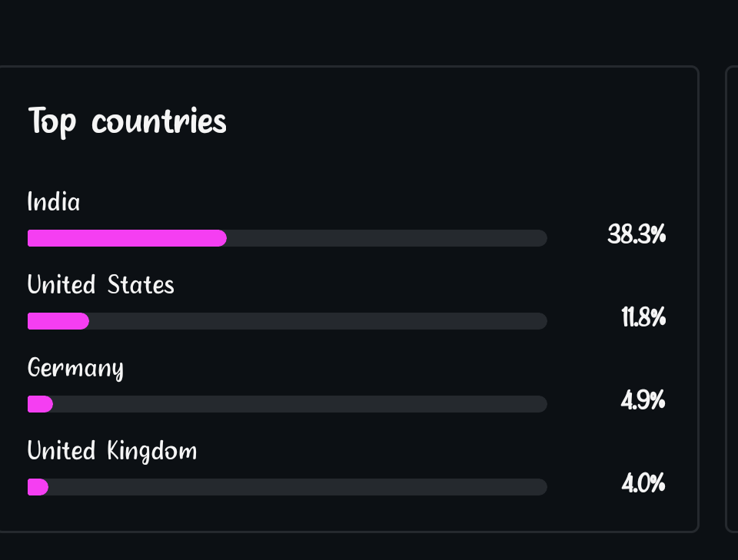Click United Kingdom's pink filled bar segment
Image resolution: width=738 pixels, height=560 pixels.
click(38, 487)
